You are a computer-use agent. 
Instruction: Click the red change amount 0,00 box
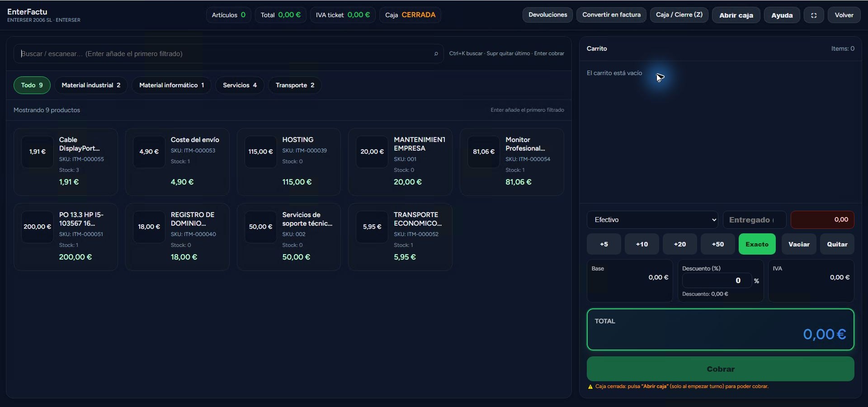pyautogui.click(x=822, y=220)
